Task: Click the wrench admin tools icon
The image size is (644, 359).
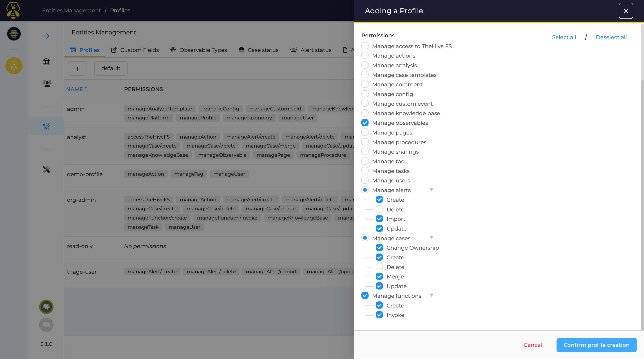Action: coord(46,170)
